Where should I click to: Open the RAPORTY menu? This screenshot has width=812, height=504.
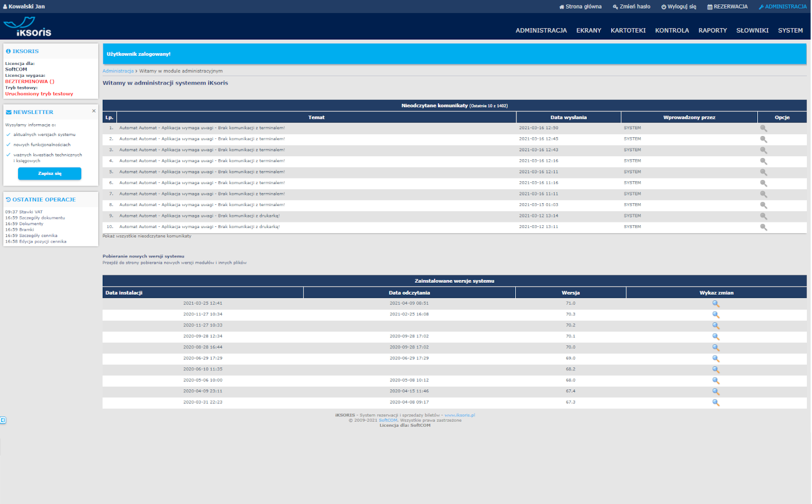pos(712,30)
